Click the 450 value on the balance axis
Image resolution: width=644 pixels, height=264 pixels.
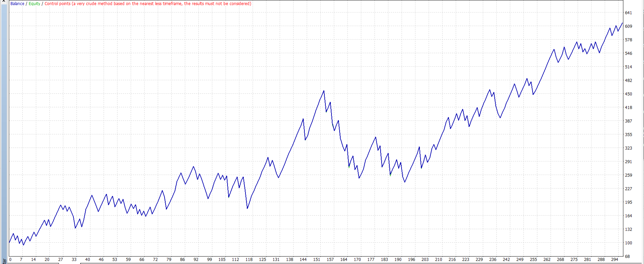tap(628, 94)
